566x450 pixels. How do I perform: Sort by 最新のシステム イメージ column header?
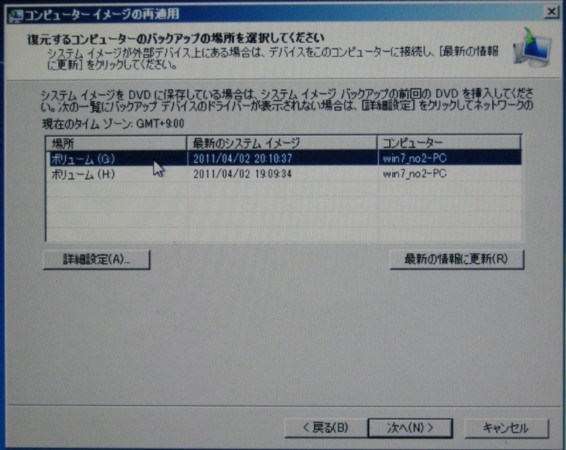[282, 143]
